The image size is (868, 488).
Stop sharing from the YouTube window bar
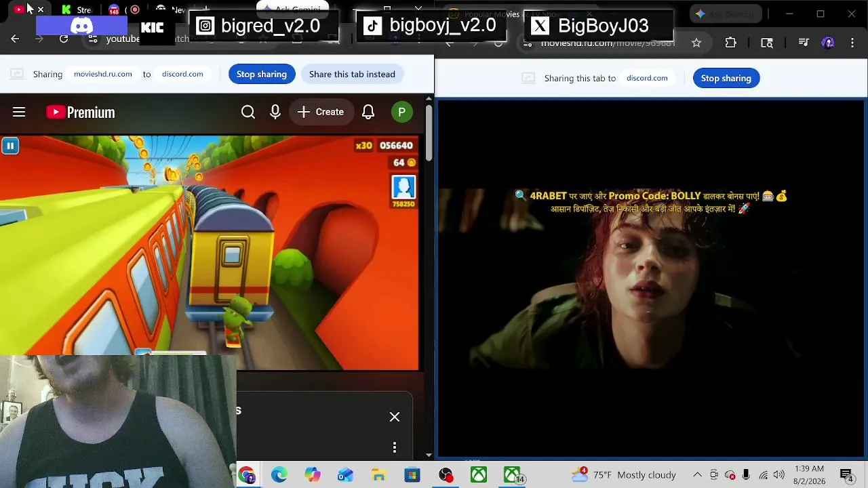262,74
